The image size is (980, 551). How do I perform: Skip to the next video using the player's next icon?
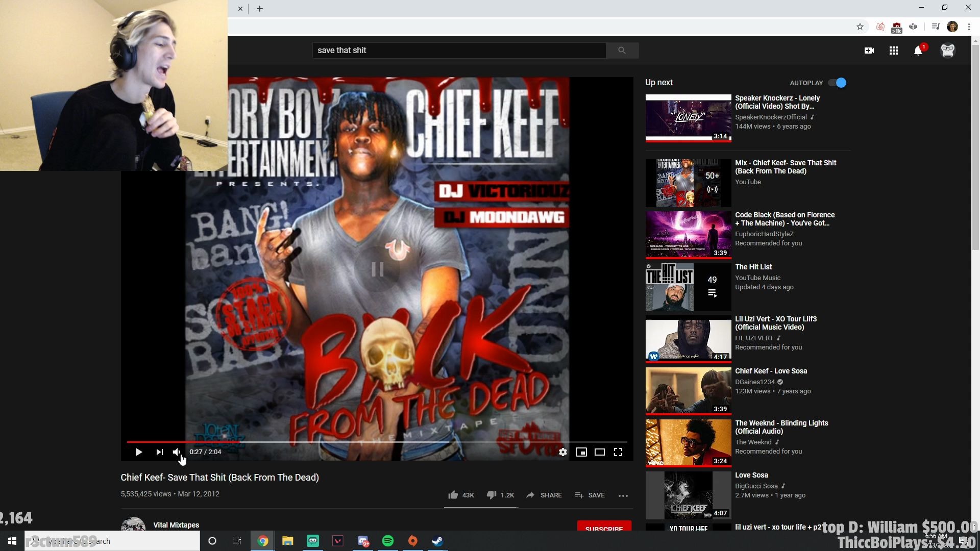point(159,452)
